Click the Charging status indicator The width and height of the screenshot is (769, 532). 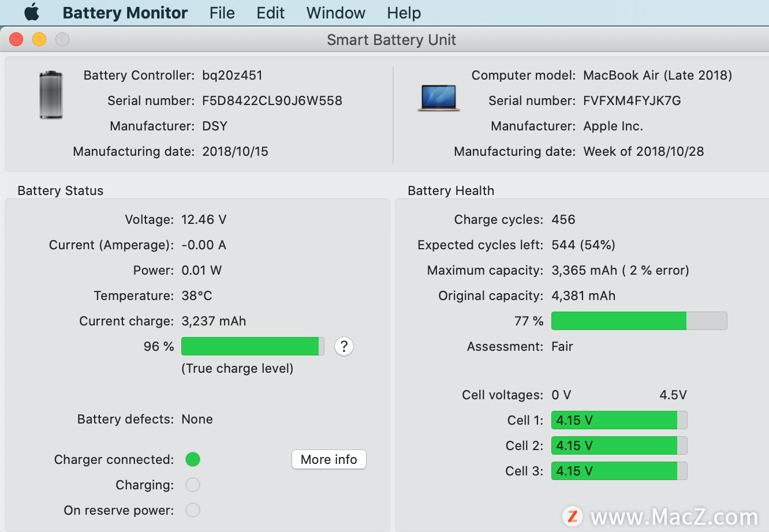193,485
